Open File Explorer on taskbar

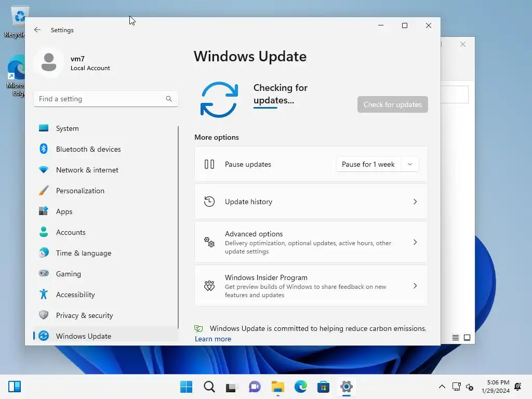click(278, 387)
